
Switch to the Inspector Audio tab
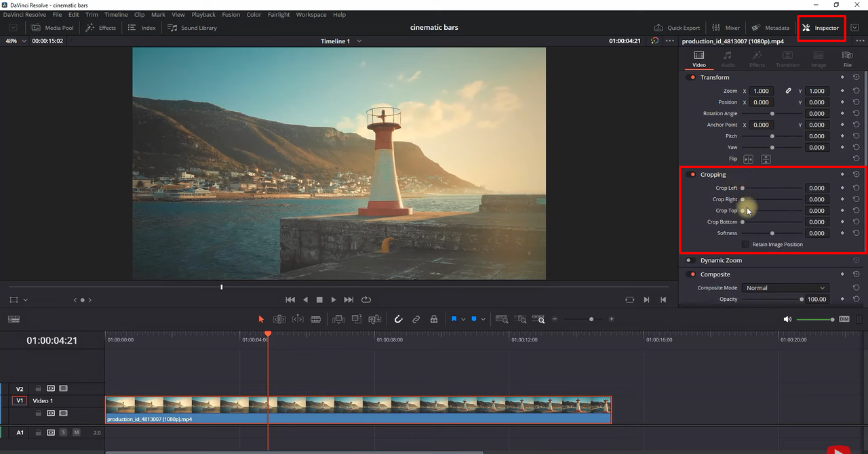pos(728,59)
